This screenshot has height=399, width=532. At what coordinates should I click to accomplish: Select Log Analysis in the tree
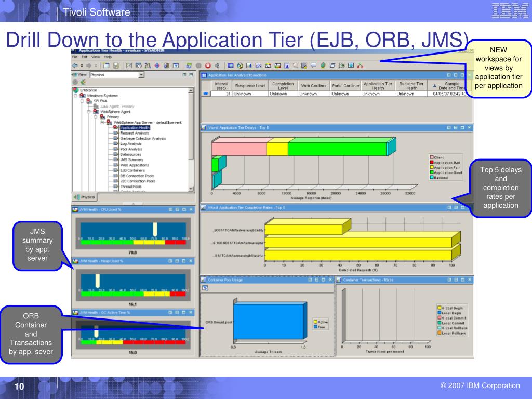tap(130, 144)
